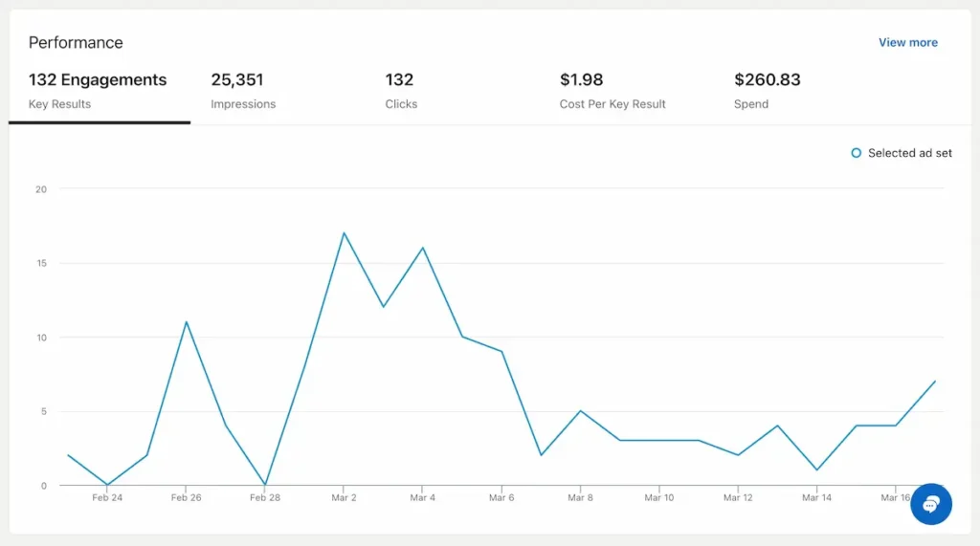The image size is (980, 546).
Task: Click the Mar 8 data point on chart
Action: (580, 411)
